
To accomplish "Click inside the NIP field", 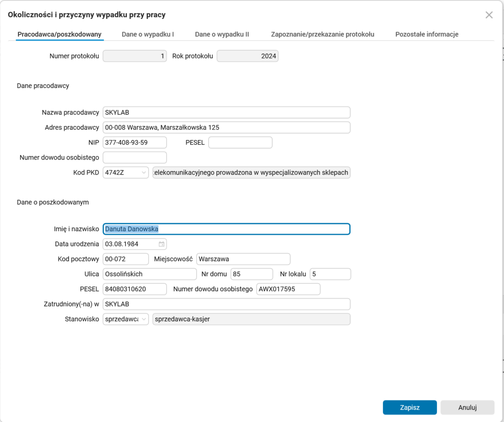I will (x=134, y=142).
